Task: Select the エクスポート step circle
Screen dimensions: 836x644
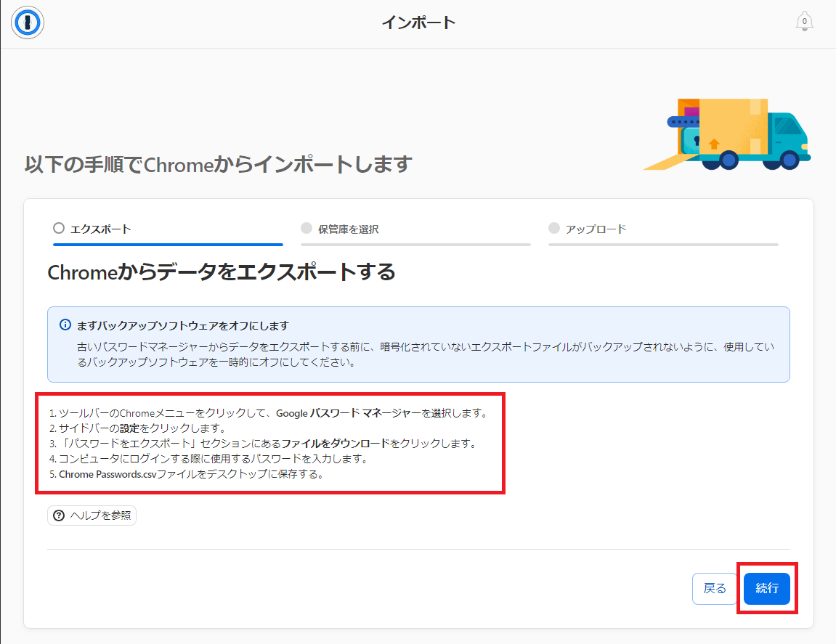Action: click(x=59, y=228)
